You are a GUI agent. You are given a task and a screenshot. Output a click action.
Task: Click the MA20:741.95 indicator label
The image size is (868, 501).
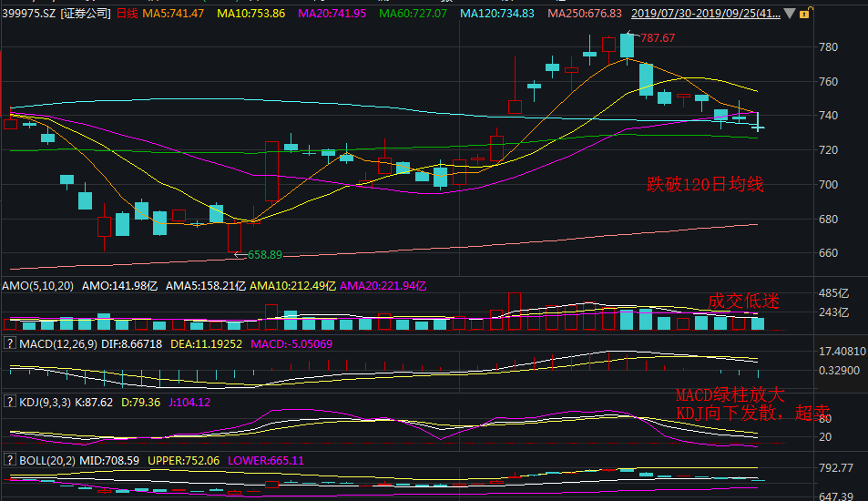click(332, 14)
